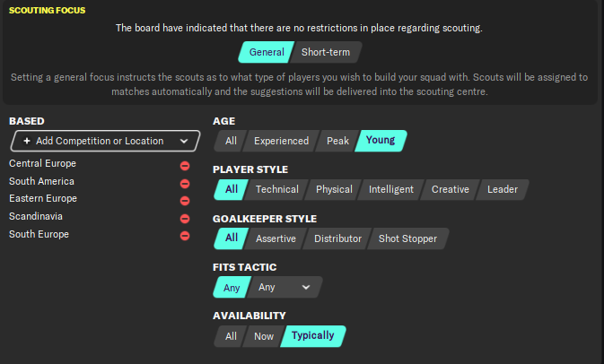Remove South Europe from the list
Viewport: 604px width, 364px height.
pos(185,236)
